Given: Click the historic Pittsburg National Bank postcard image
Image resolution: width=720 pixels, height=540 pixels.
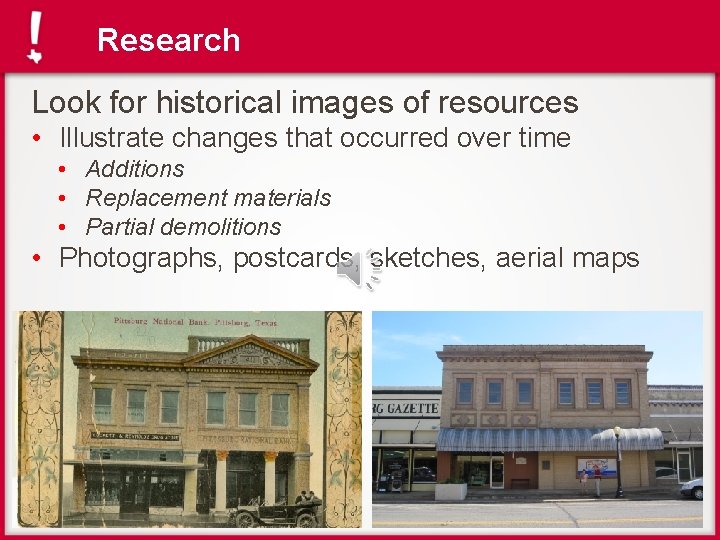Looking at the screenshot, I should point(190,419).
